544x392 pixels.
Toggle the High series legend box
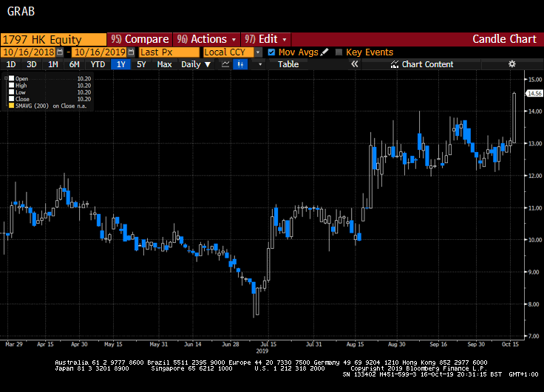coord(11,85)
